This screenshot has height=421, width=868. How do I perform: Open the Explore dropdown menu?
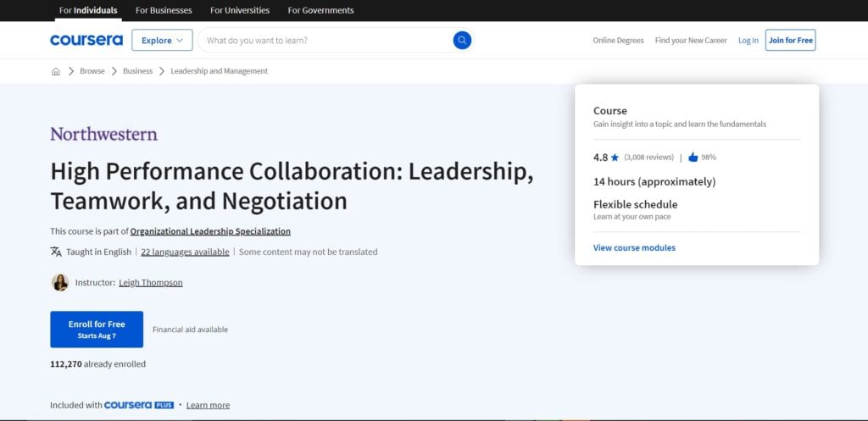coord(162,40)
